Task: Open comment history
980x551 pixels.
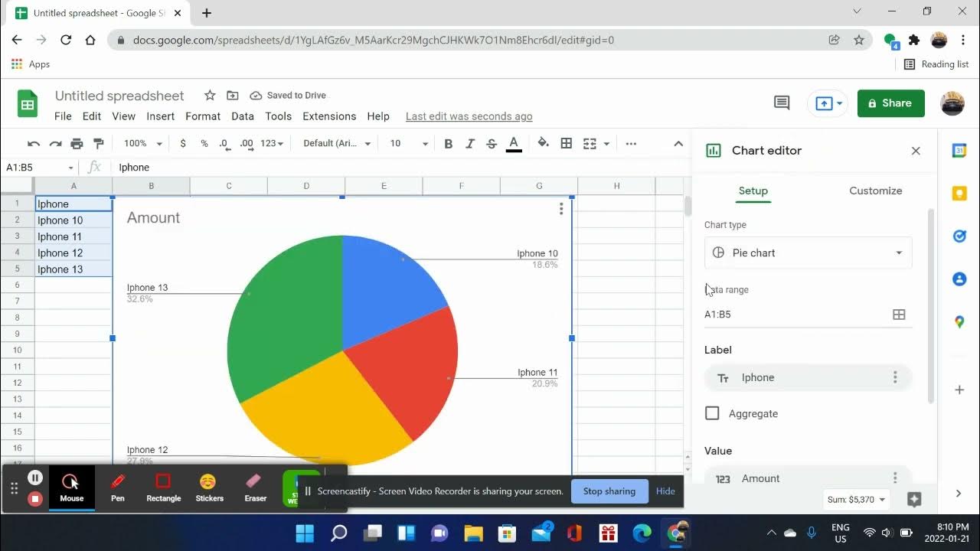Action: [x=782, y=103]
